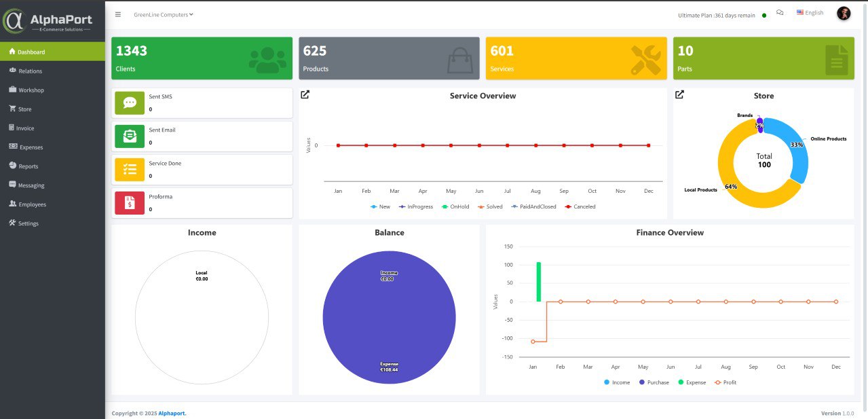The image size is (868, 419).
Task: Click the Alphaport footer link
Action: pyautogui.click(x=172, y=413)
